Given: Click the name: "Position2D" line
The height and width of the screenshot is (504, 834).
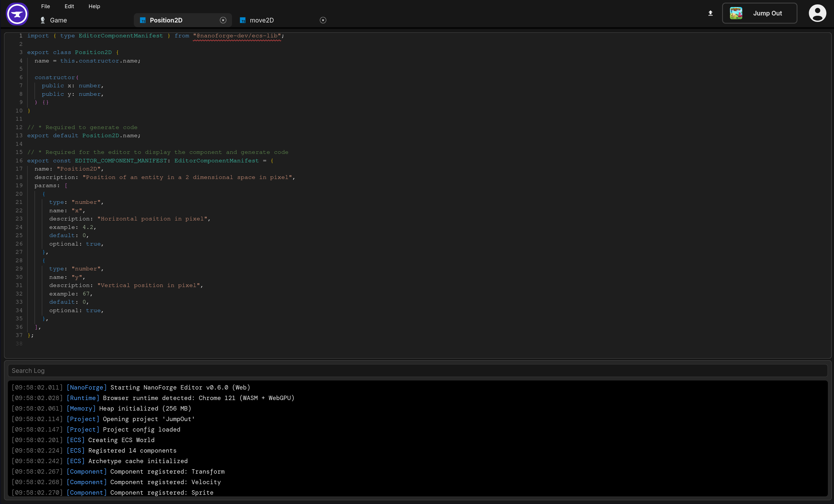Looking at the screenshot, I should click(69, 169).
